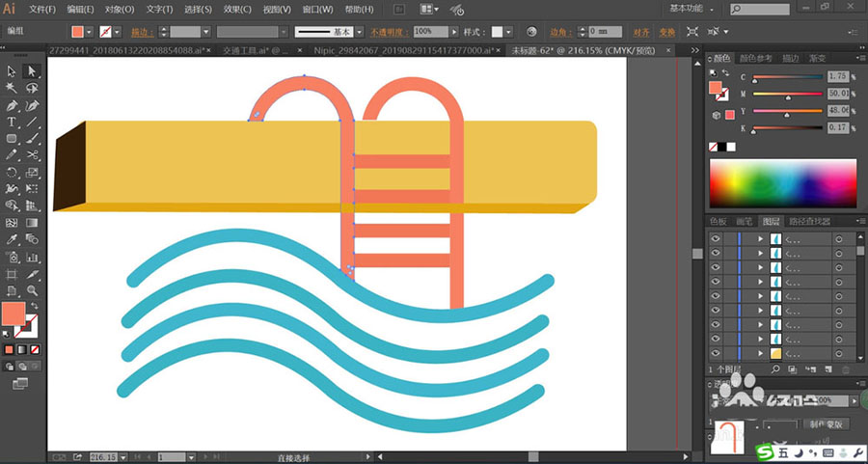Select the Type tool

12,122
